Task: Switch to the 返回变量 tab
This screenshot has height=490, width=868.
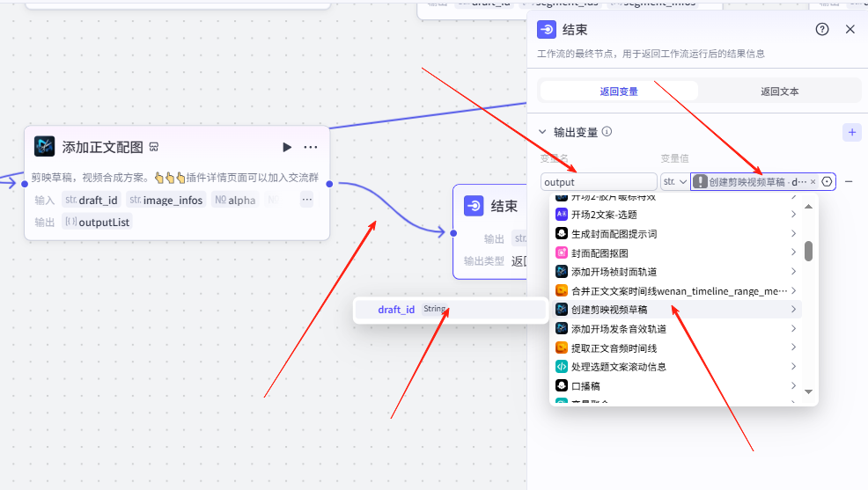Action: click(x=619, y=91)
